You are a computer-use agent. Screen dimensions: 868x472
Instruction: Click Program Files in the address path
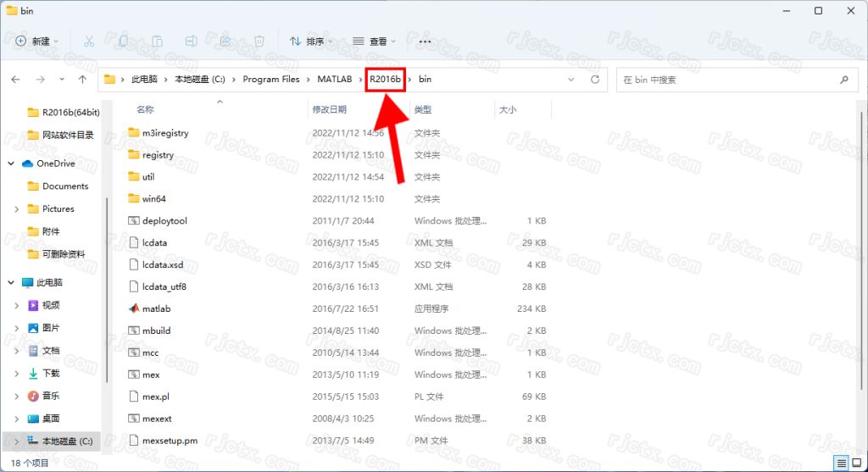click(x=271, y=79)
